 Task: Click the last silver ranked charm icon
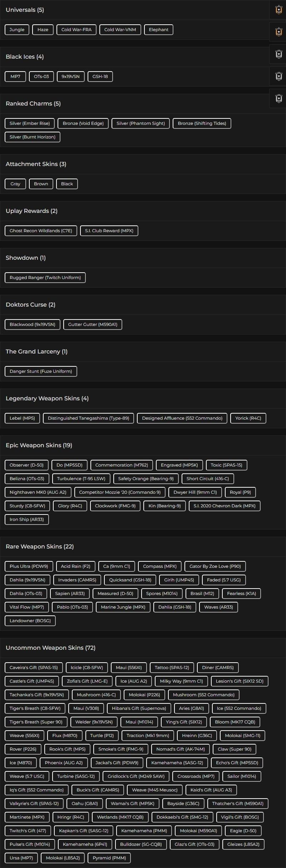click(278, 98)
